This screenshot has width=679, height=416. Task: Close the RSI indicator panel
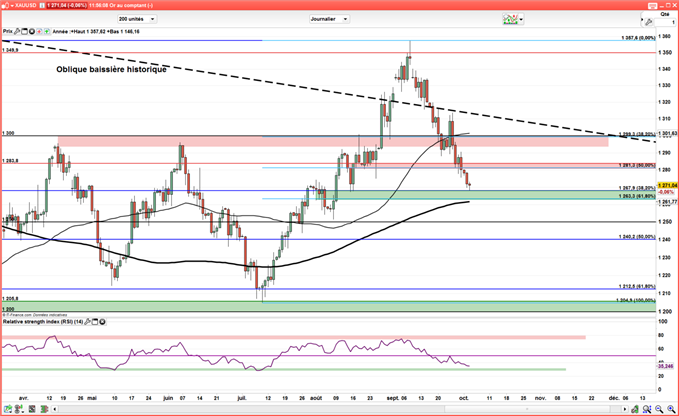[x=102, y=322]
